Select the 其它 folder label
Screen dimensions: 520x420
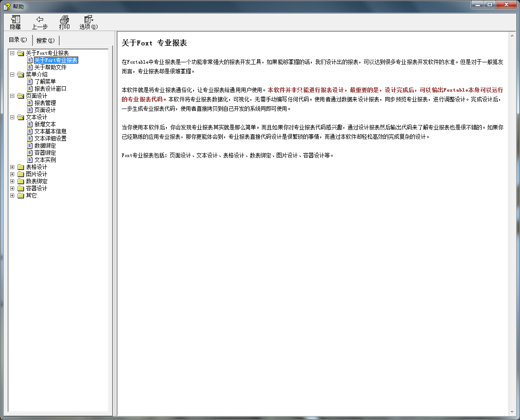tap(31, 195)
